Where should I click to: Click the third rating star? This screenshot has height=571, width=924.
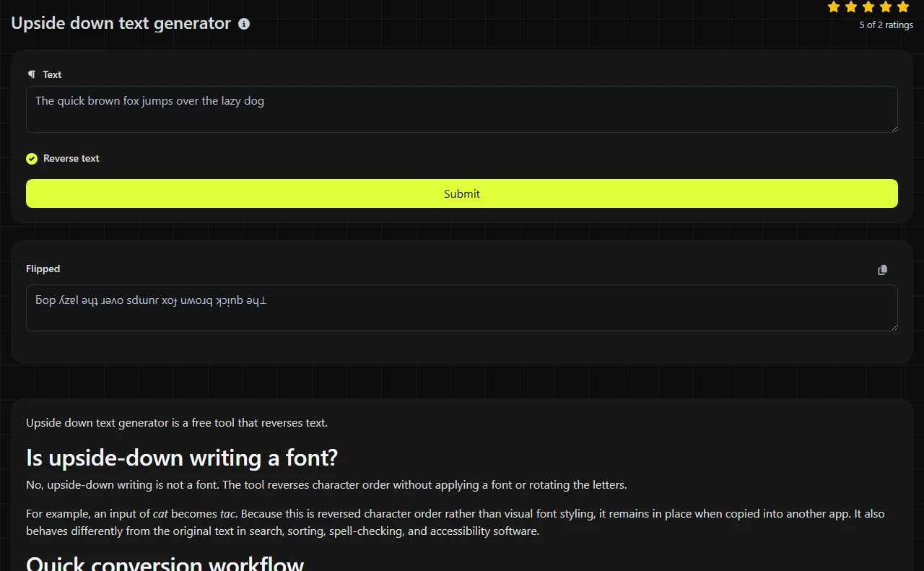[x=868, y=7]
